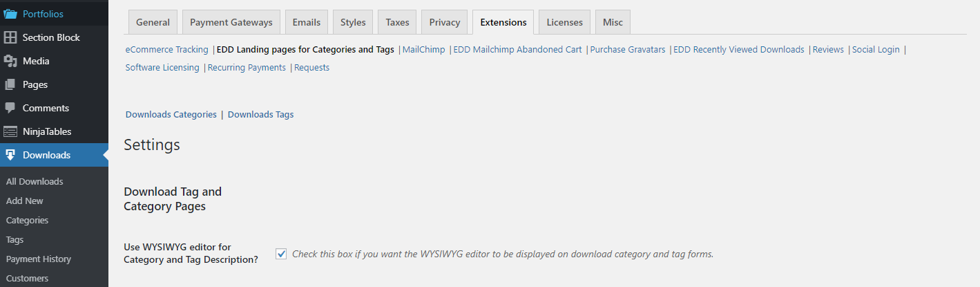Viewport: 980px width, 287px height.
Task: Open the Licenses tab
Action: point(564,22)
